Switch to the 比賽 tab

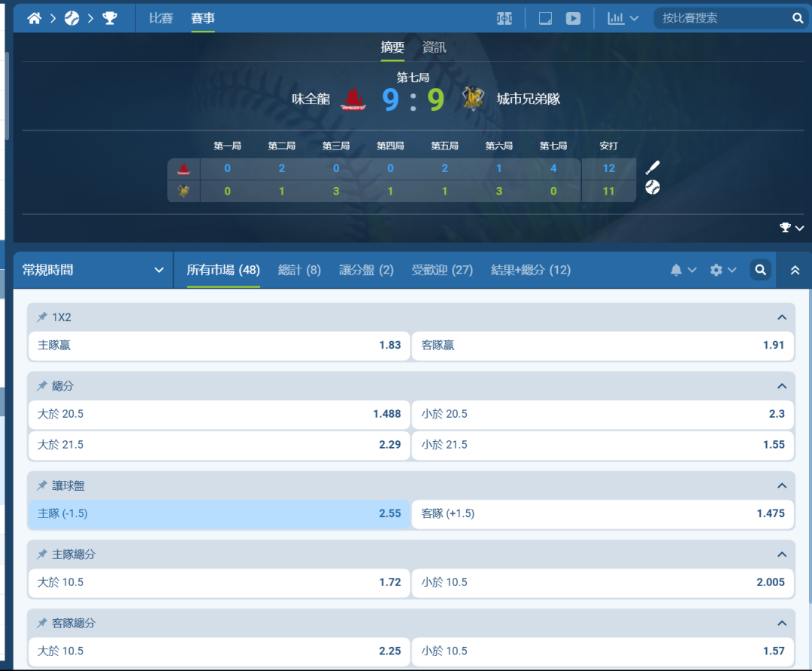161,19
